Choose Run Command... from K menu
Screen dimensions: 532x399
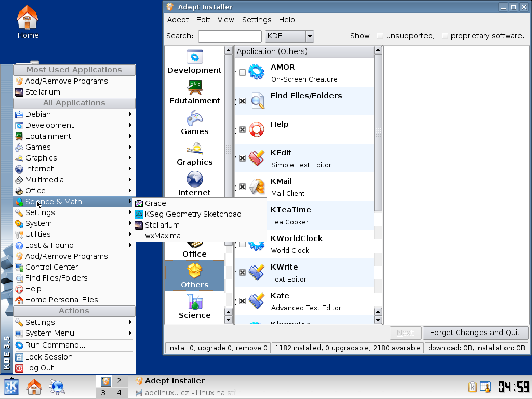pos(74,345)
